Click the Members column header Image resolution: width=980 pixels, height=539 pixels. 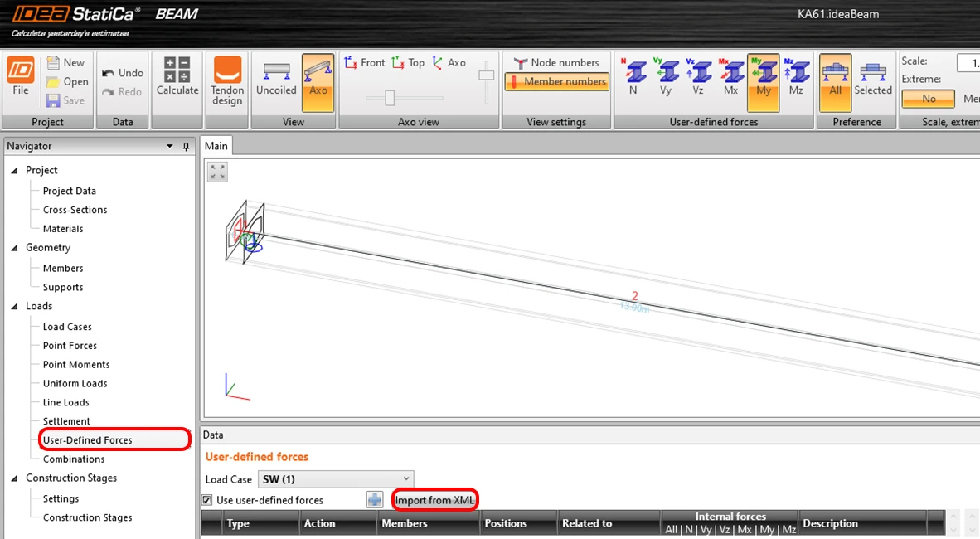pyautogui.click(x=428, y=523)
